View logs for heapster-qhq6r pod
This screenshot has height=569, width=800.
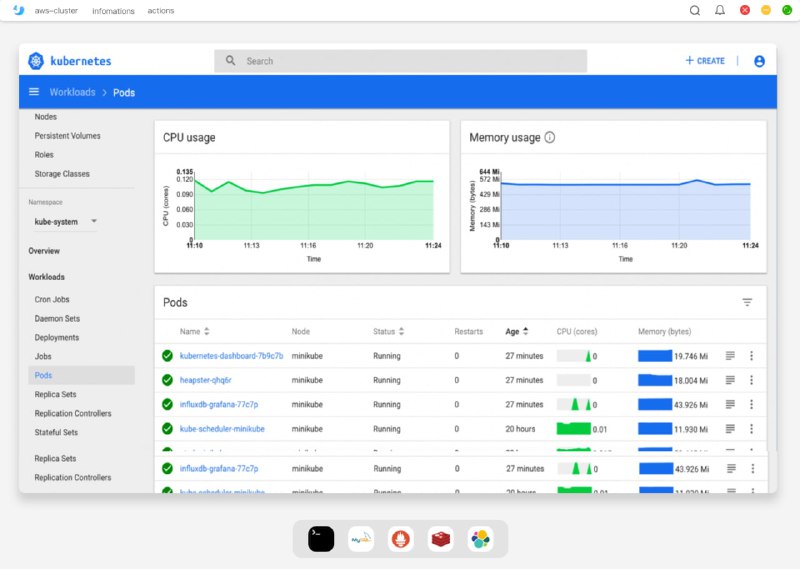click(x=730, y=380)
